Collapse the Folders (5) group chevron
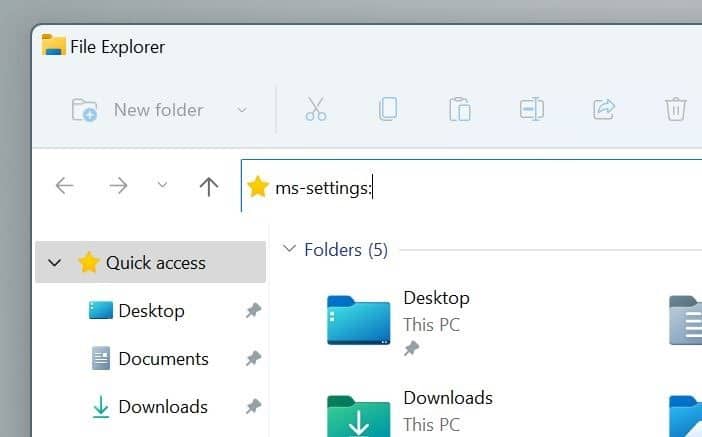 click(x=290, y=248)
